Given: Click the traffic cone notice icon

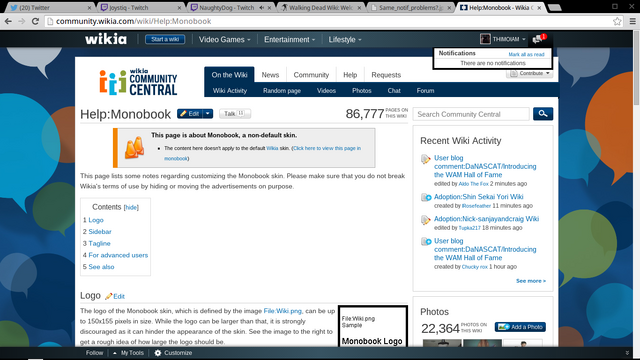Looking at the screenshot, I should 134,147.
